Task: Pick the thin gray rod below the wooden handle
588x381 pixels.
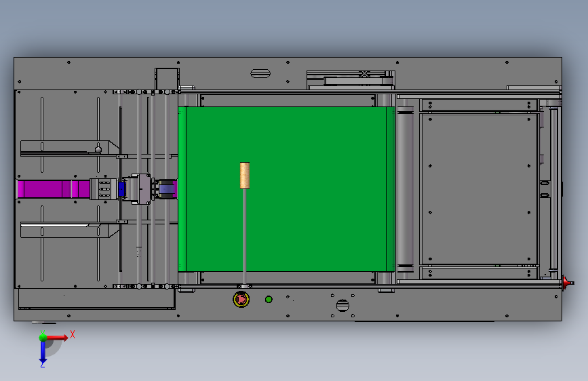Action: 245,237
